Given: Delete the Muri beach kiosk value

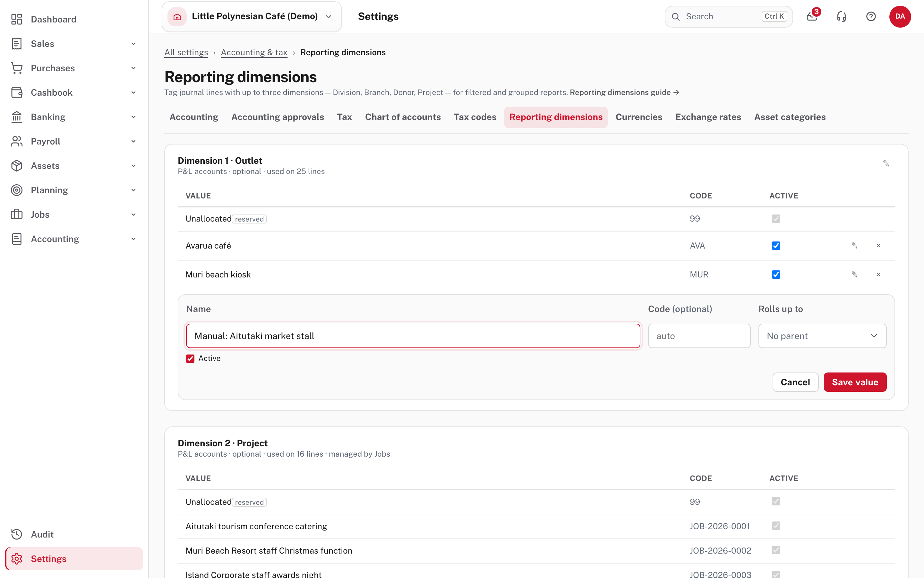Looking at the screenshot, I should (878, 275).
